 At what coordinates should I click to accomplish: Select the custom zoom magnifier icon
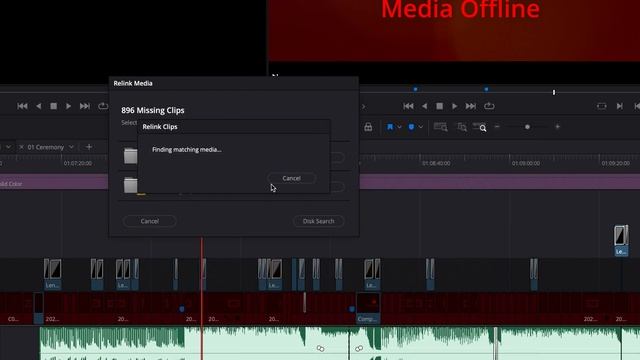[x=480, y=127]
